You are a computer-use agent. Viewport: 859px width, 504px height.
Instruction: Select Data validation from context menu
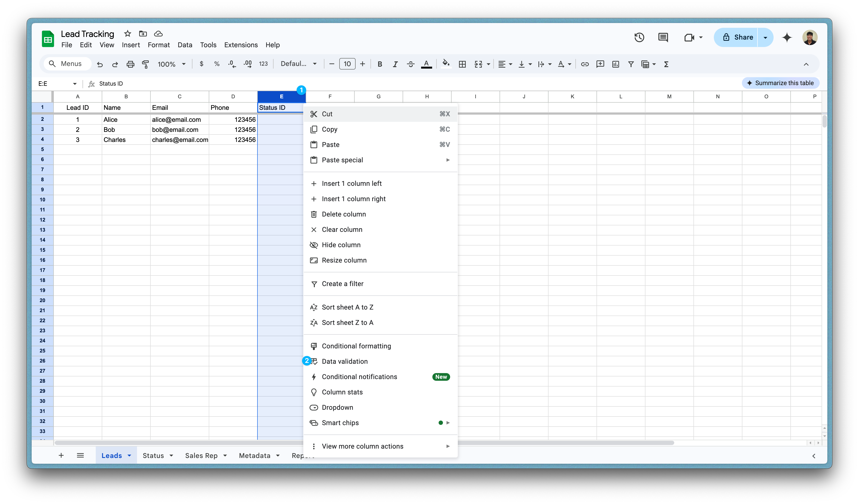(x=345, y=361)
